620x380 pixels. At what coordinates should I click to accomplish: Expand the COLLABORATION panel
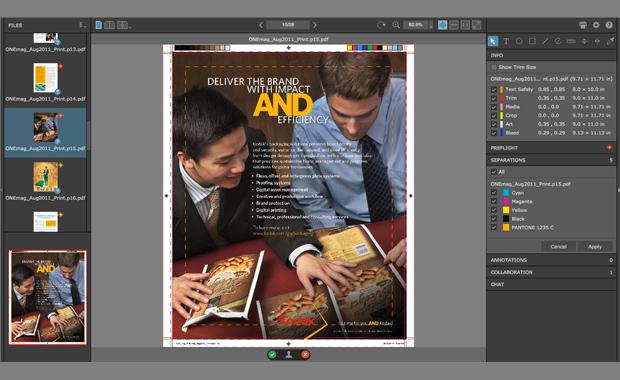coord(551,272)
